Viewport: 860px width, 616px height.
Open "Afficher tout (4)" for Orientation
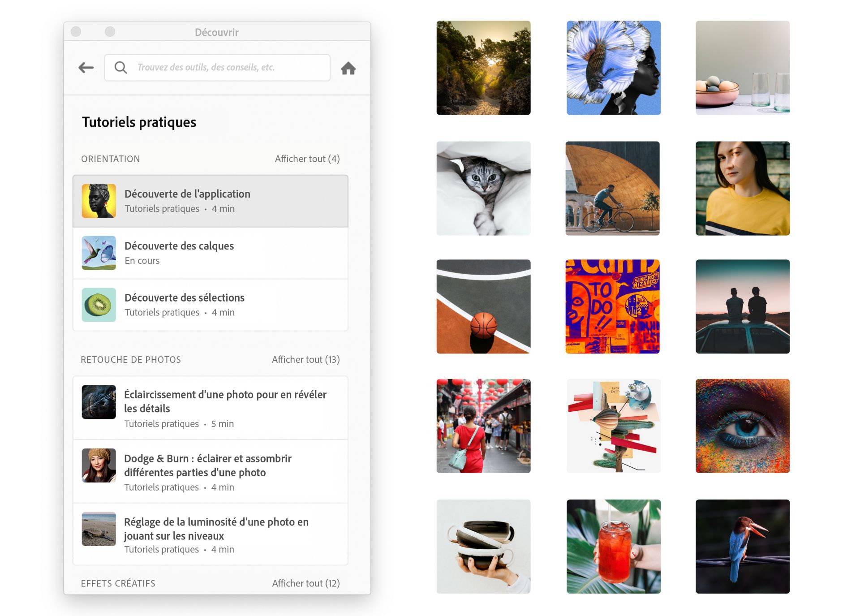tap(307, 159)
